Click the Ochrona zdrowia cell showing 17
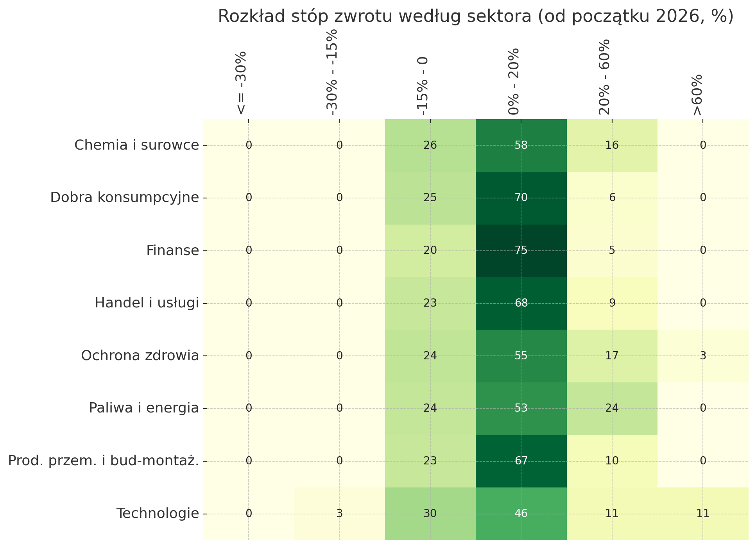 (x=612, y=355)
